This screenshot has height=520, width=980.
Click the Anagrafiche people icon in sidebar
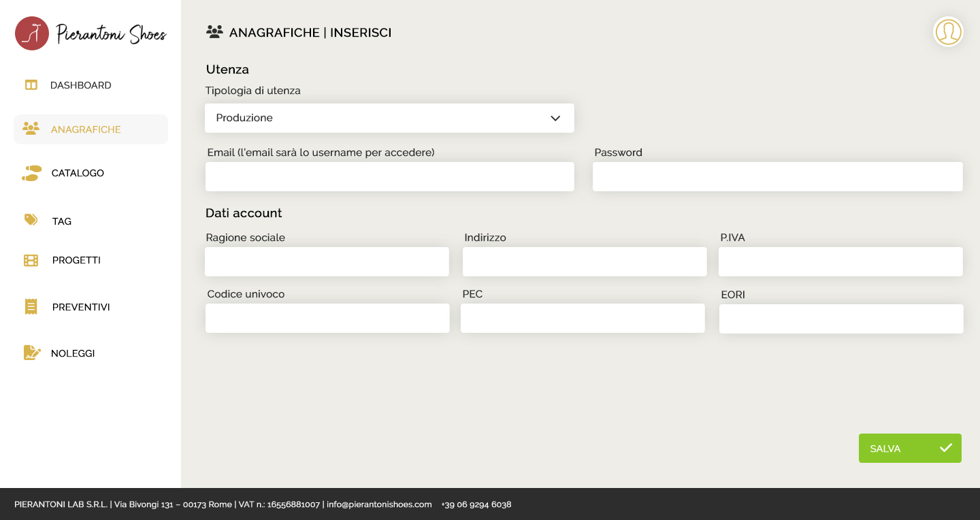click(x=31, y=129)
